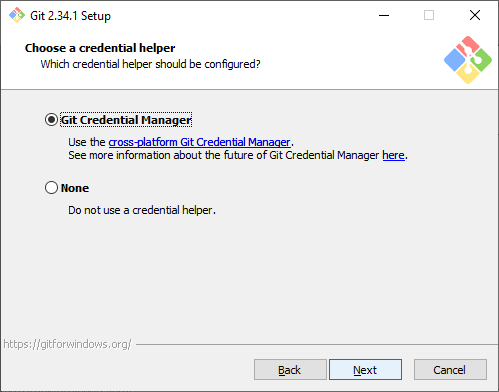
Task: Click the Git logo in the header
Action: pos(468,60)
